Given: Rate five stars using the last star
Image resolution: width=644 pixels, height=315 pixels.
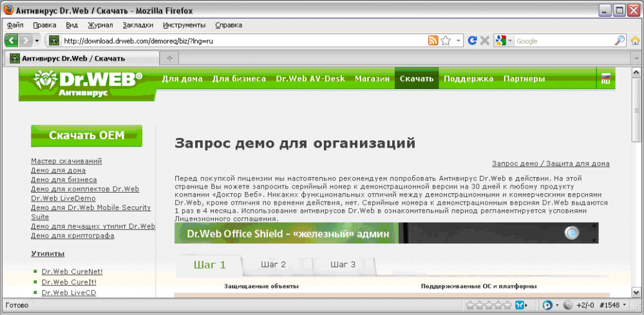Looking at the screenshot, I should pyautogui.click(x=507, y=305).
